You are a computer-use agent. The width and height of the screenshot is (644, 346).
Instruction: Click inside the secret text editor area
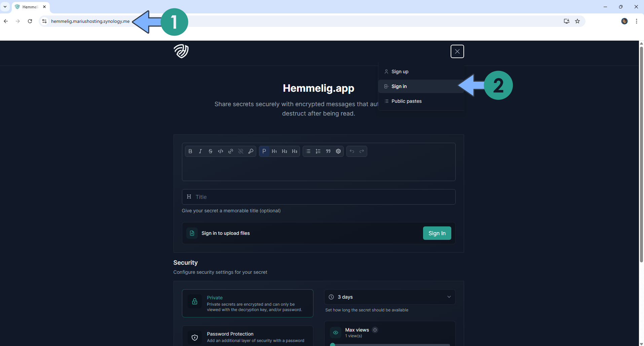(318, 169)
